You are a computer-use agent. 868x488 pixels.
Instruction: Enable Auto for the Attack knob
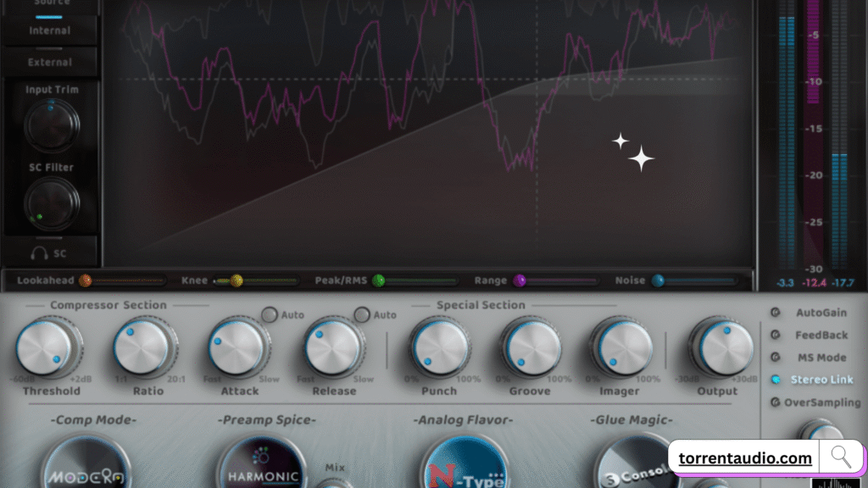(x=269, y=315)
